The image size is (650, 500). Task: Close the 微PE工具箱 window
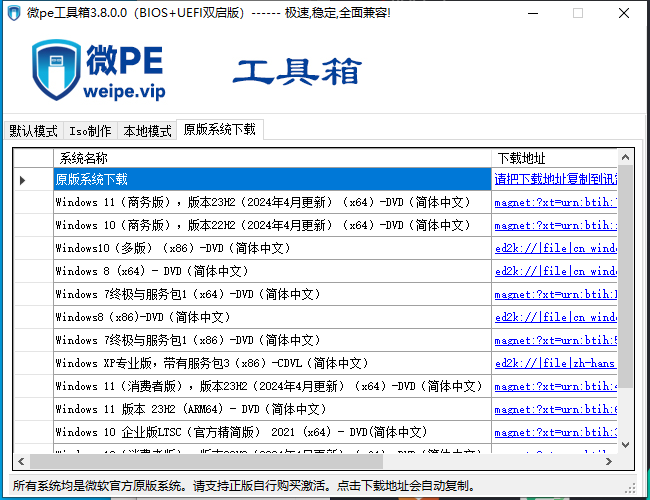pos(624,13)
